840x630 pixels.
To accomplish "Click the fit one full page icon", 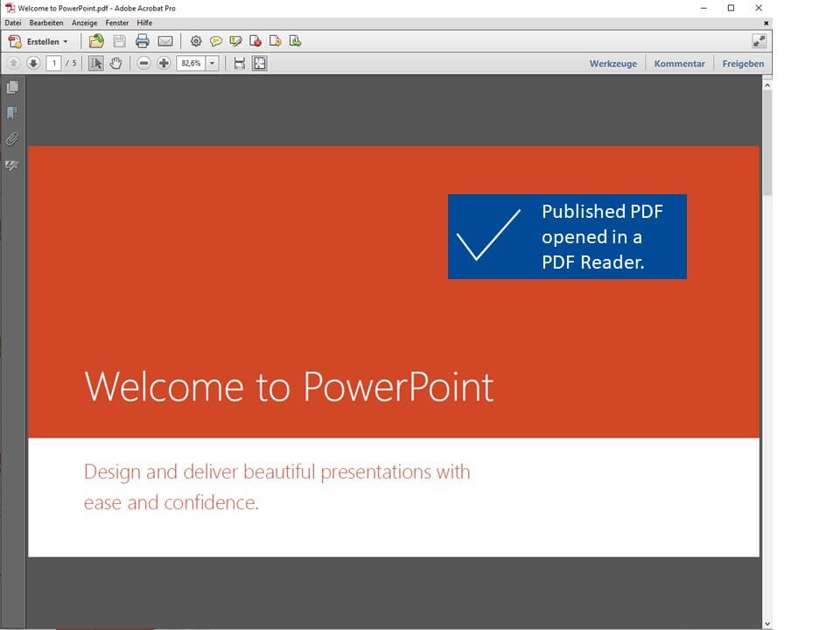I will coord(260,63).
